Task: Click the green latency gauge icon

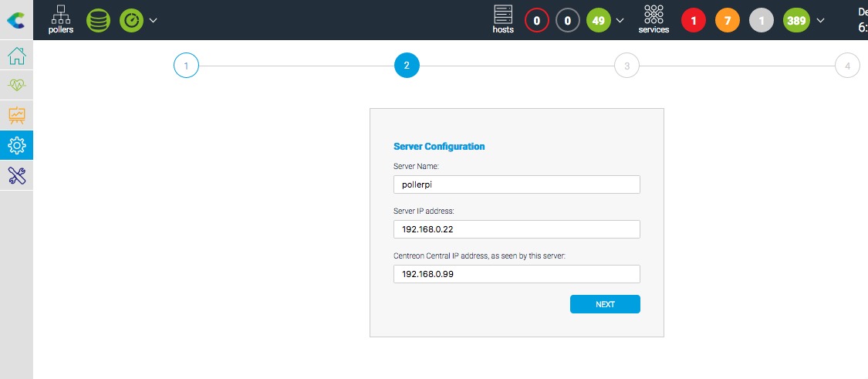Action: [131, 20]
